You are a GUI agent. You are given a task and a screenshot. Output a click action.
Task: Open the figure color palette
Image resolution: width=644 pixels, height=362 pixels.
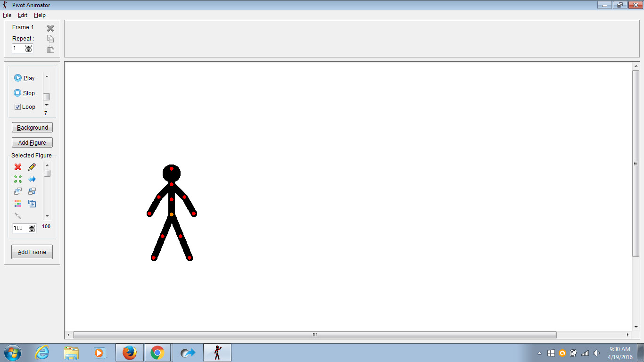tap(17, 204)
